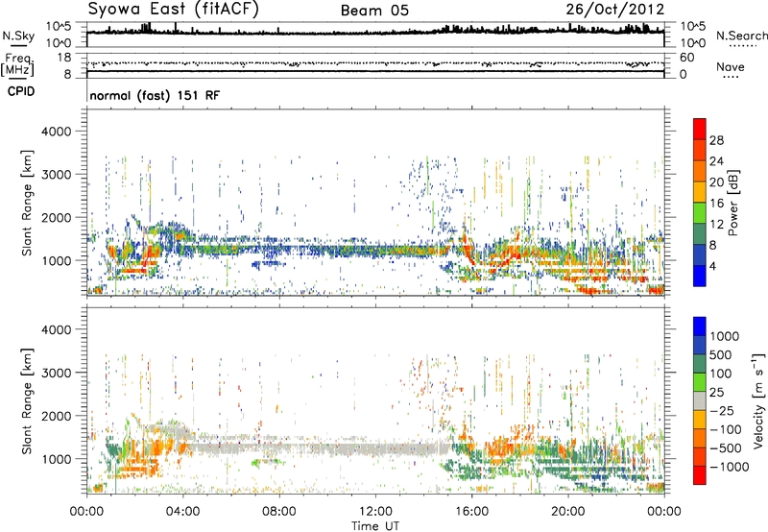
Task: Click the '2000' tick of velocity panel
Action: [x=56, y=416]
